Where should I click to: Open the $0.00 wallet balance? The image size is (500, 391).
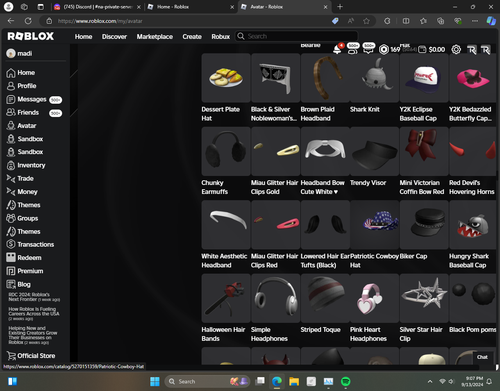tap(432, 50)
